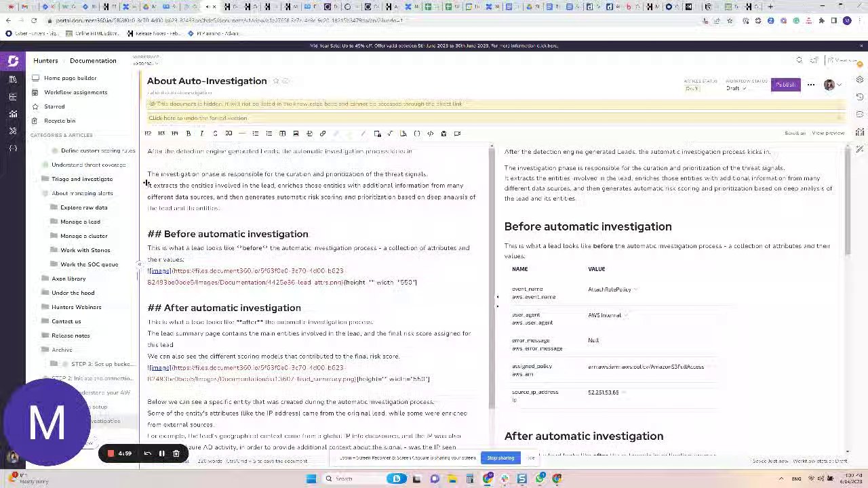
Task: Open Analytics chart icon in left rail
Action: (x=13, y=114)
